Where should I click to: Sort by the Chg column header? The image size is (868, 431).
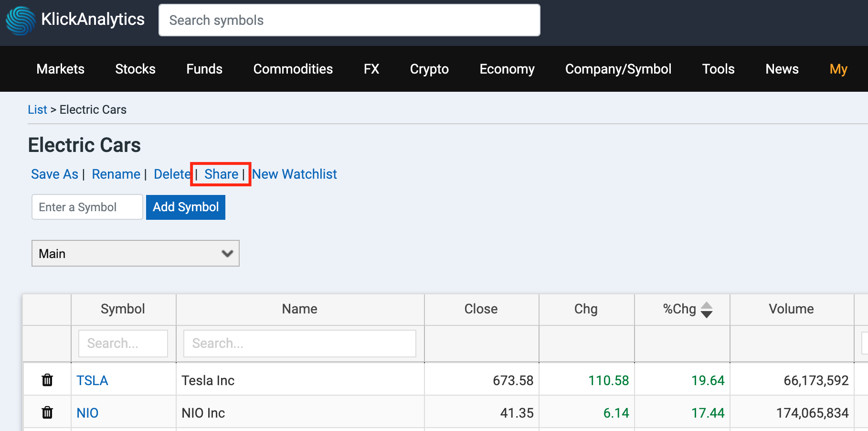pyautogui.click(x=586, y=309)
